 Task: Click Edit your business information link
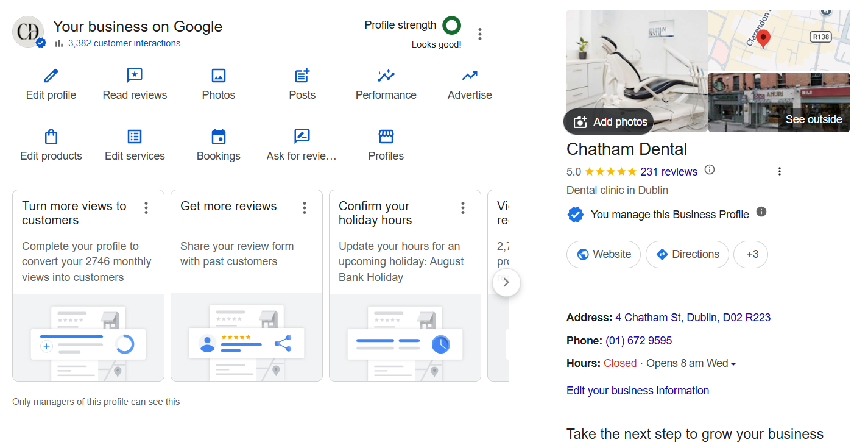(x=638, y=391)
